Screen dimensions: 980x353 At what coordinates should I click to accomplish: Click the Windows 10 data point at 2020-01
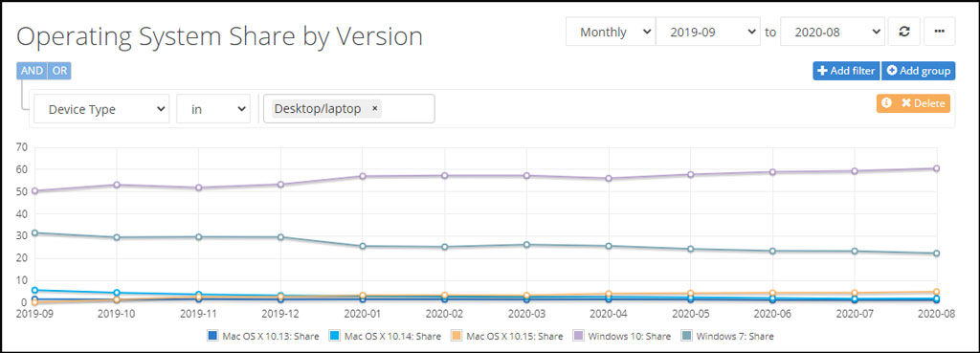point(363,176)
